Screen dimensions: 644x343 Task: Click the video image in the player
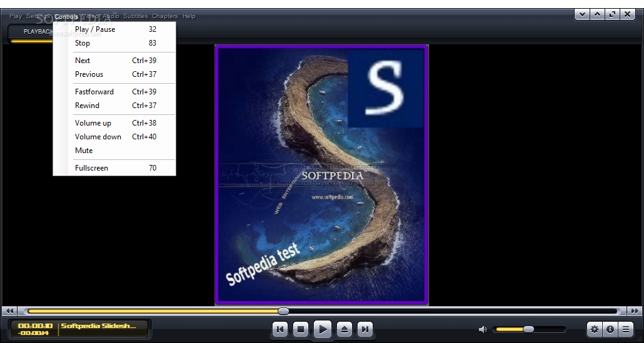321,175
